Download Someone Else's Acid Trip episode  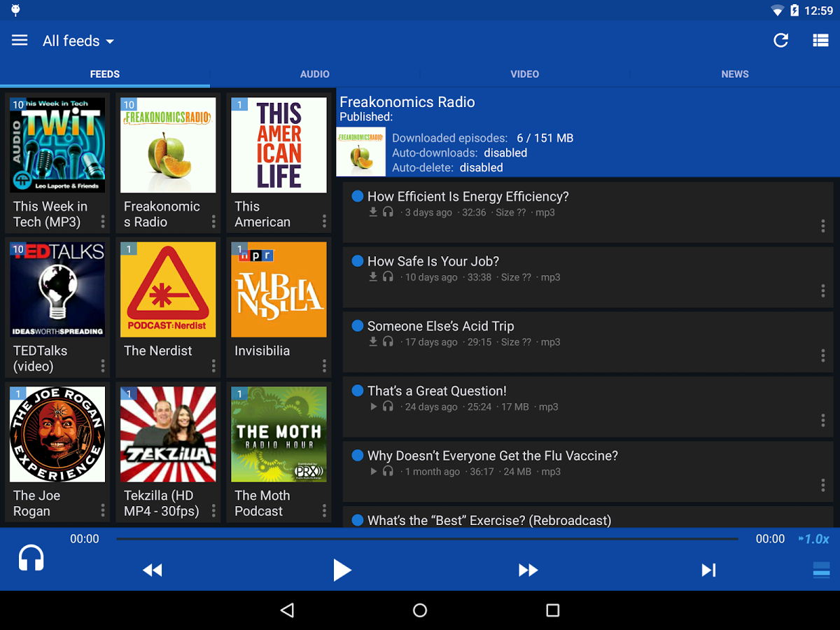click(x=373, y=341)
